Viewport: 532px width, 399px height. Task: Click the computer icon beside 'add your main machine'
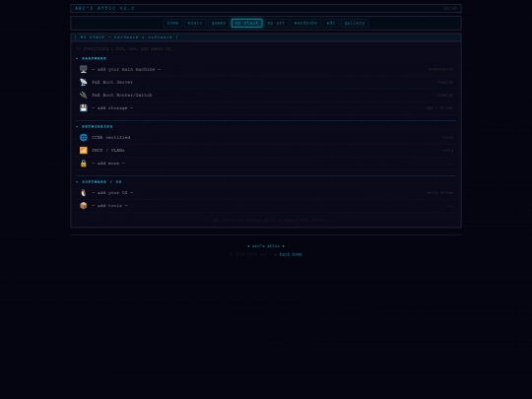coord(84,69)
